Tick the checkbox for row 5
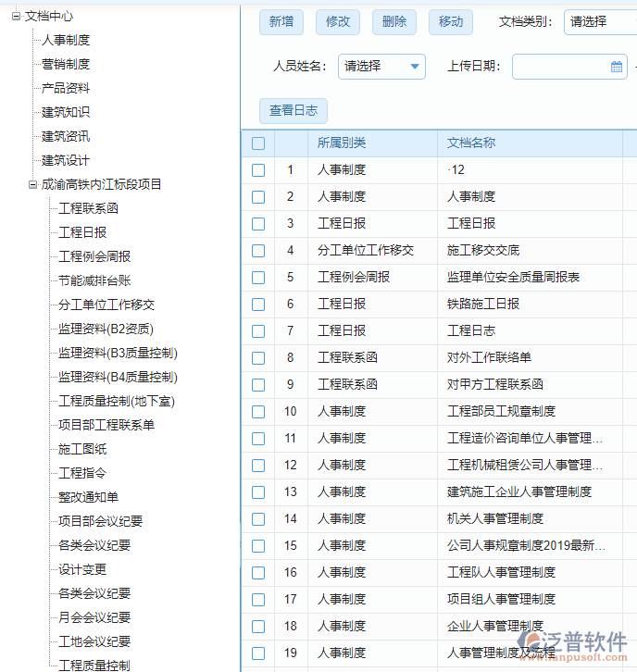Viewport: 637px width, 672px height. click(258, 278)
